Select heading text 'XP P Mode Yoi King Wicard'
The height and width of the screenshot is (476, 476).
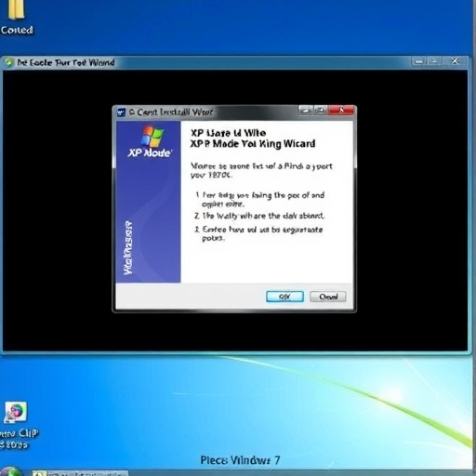click(x=253, y=144)
